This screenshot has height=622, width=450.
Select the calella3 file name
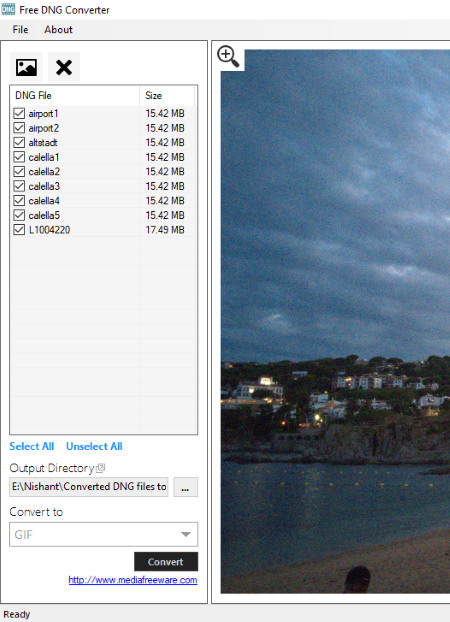tap(44, 186)
